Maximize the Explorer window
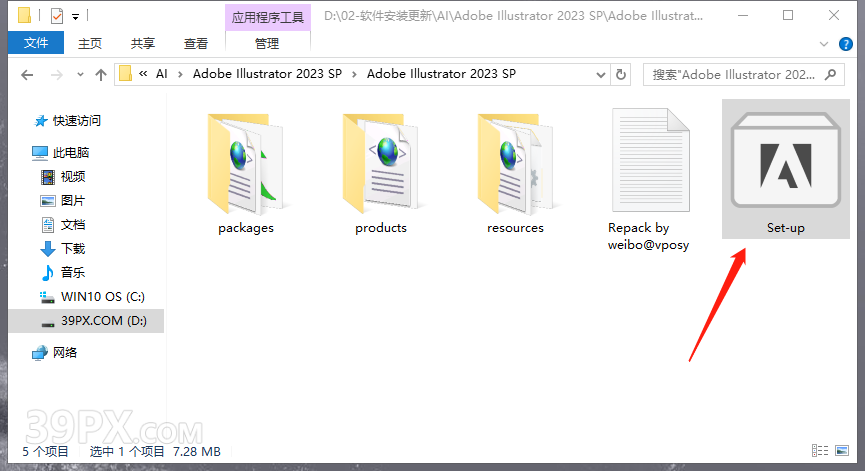Image resolution: width=865 pixels, height=471 pixels. pos(788,15)
